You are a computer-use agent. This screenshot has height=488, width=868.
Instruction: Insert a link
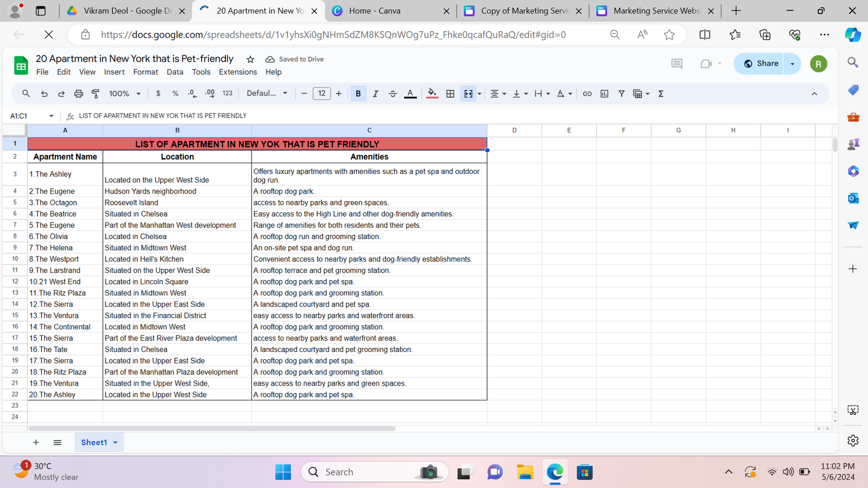tap(587, 94)
